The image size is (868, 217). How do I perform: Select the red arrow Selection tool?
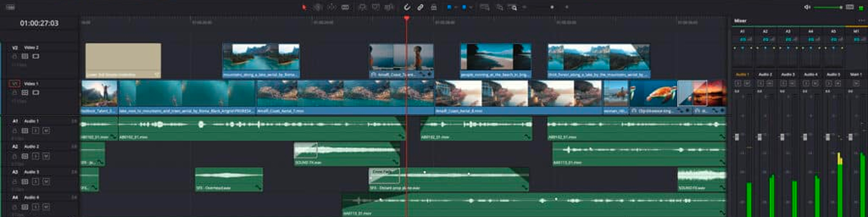click(x=304, y=7)
